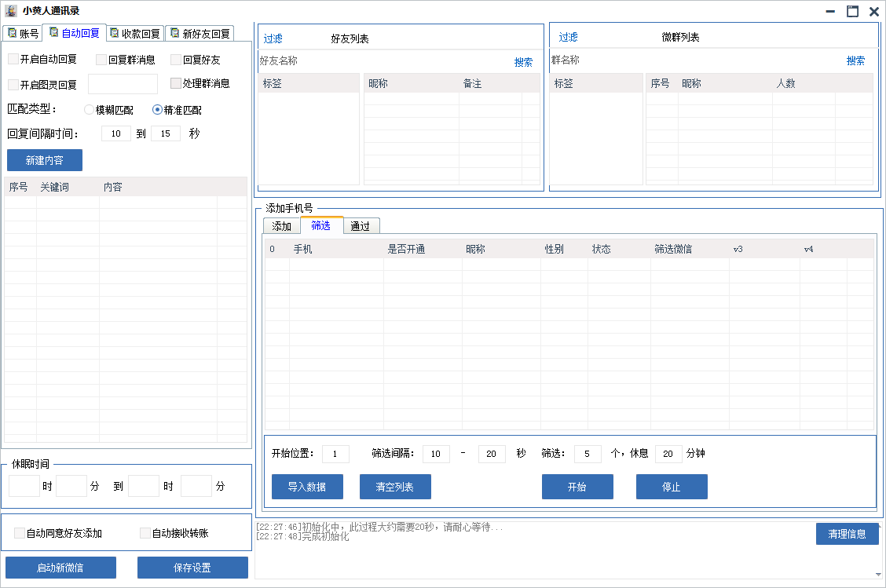
Task: Toggle the 回复群消息 checkbox
Action: [x=101, y=60]
